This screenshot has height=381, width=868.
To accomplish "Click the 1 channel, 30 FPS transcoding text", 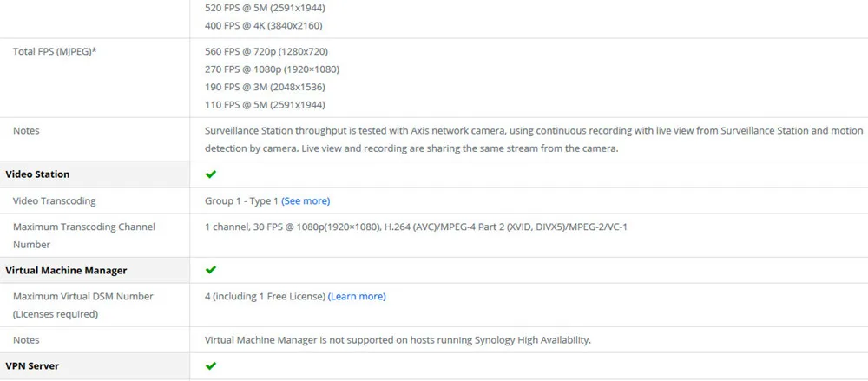I will [x=416, y=227].
